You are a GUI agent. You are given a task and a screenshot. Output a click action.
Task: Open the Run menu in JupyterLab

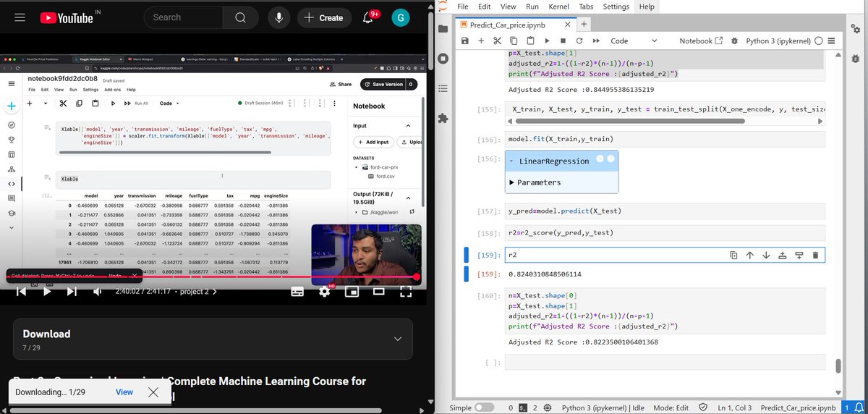[532, 7]
